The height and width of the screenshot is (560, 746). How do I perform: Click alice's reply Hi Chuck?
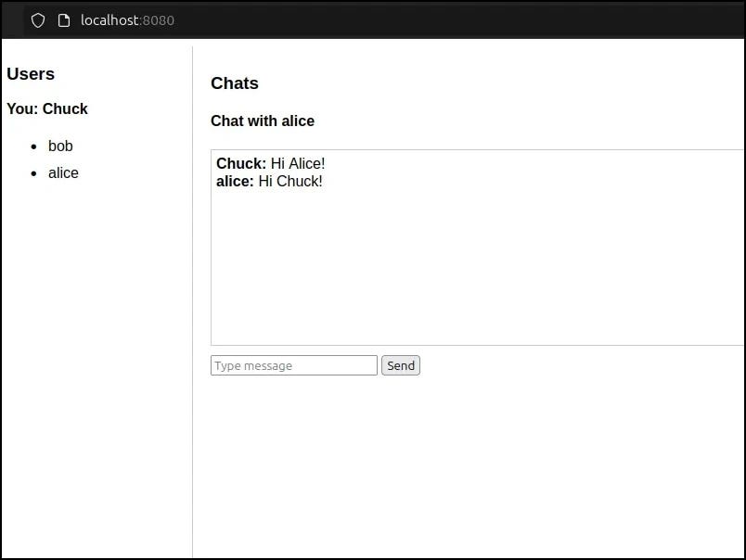click(x=269, y=181)
